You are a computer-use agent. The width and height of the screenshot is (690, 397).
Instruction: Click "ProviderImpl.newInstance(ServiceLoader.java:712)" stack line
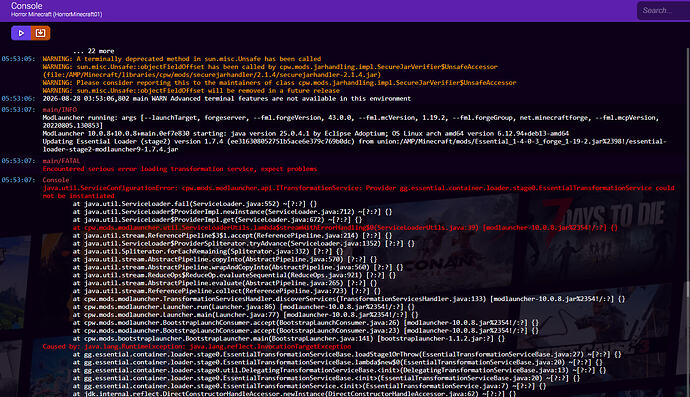[232, 212]
